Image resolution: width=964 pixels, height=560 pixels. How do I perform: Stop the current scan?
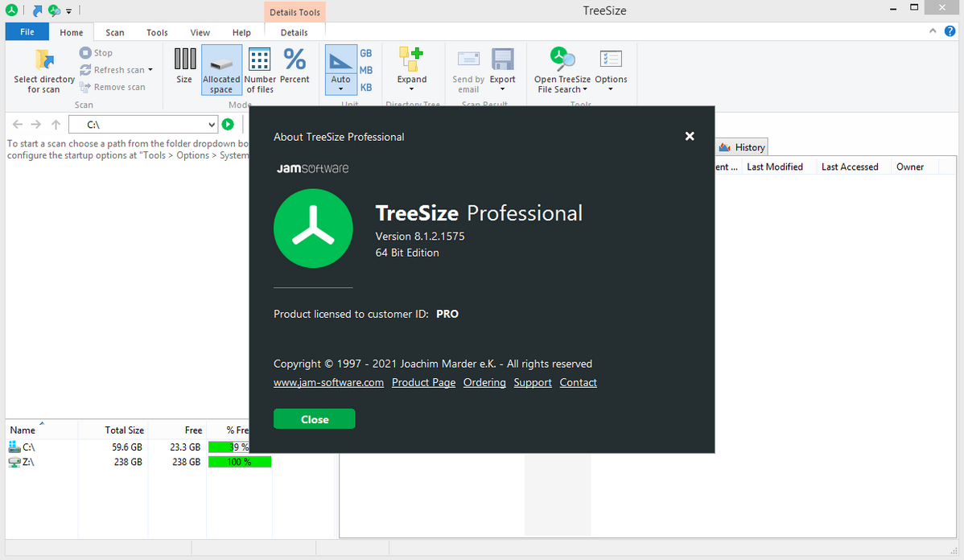(x=96, y=53)
